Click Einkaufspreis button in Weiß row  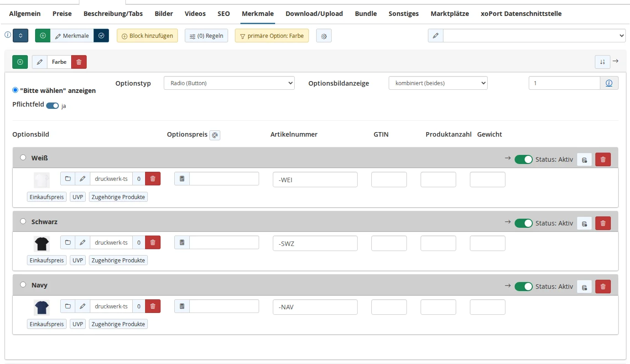47,197
